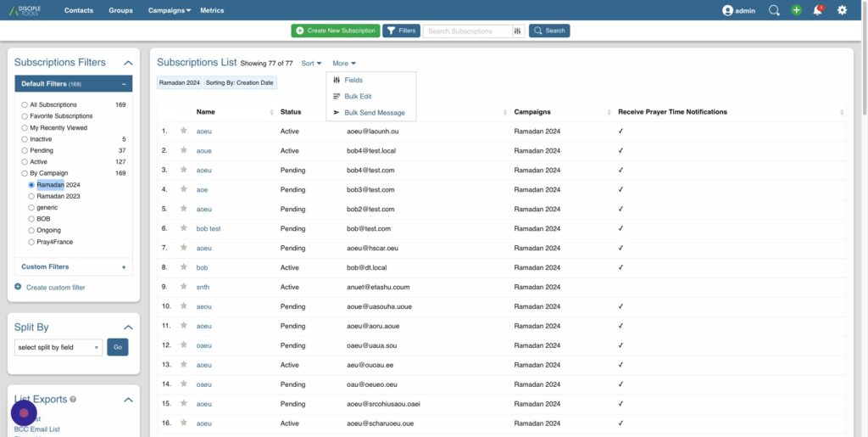Image resolution: width=868 pixels, height=437 pixels.
Task: Click the plus icon beside Custom Filters
Action: coord(124,266)
